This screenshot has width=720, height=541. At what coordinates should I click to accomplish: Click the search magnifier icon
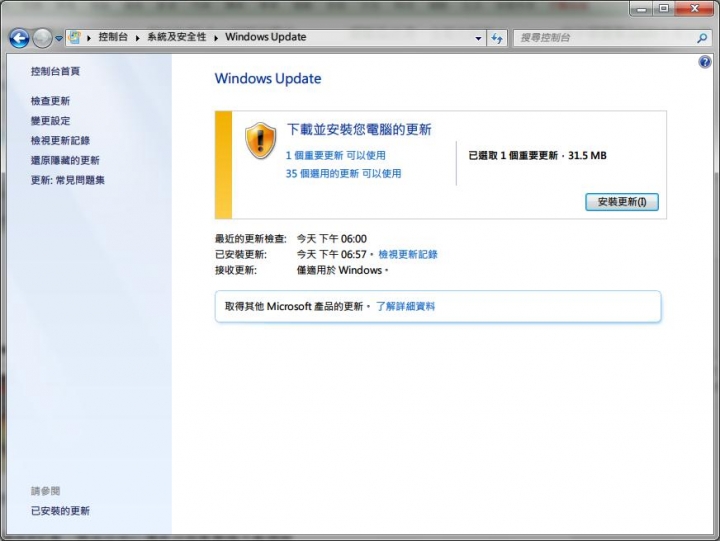[x=702, y=38]
